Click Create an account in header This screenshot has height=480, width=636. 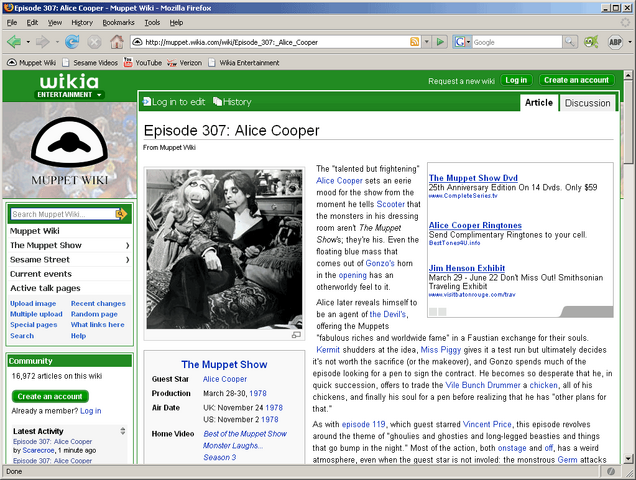point(576,80)
